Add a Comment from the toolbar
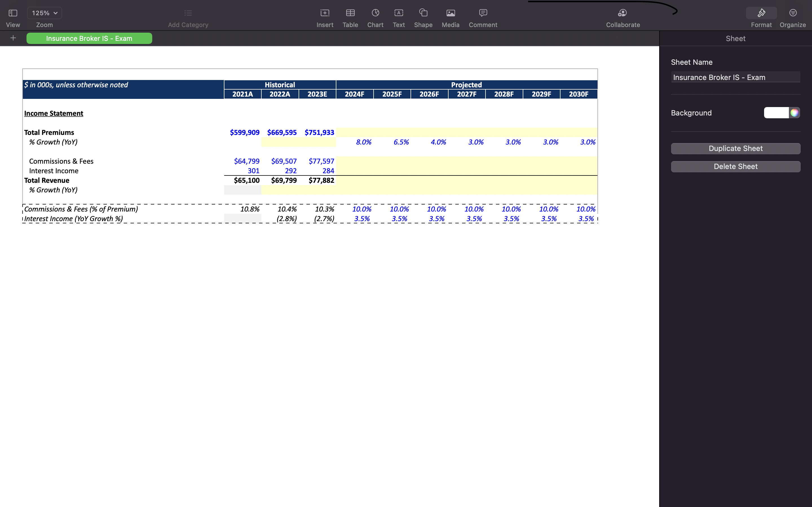 [x=483, y=13]
